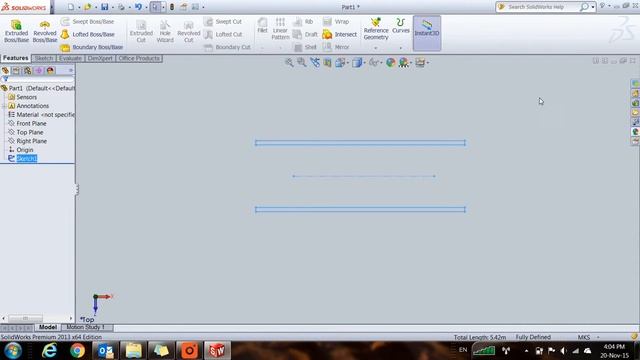Image resolution: width=640 pixels, height=360 pixels.
Task: Select Swept Cut tool
Action: 223,22
